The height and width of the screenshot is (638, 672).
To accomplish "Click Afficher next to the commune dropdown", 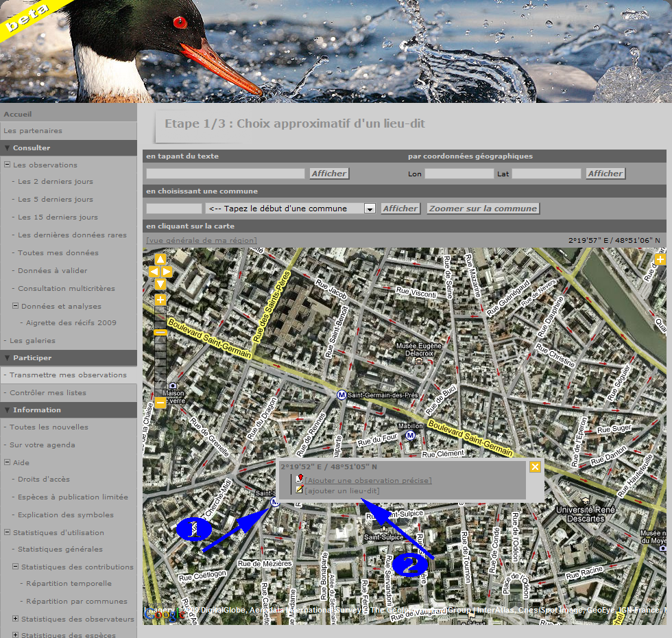I will [400, 209].
